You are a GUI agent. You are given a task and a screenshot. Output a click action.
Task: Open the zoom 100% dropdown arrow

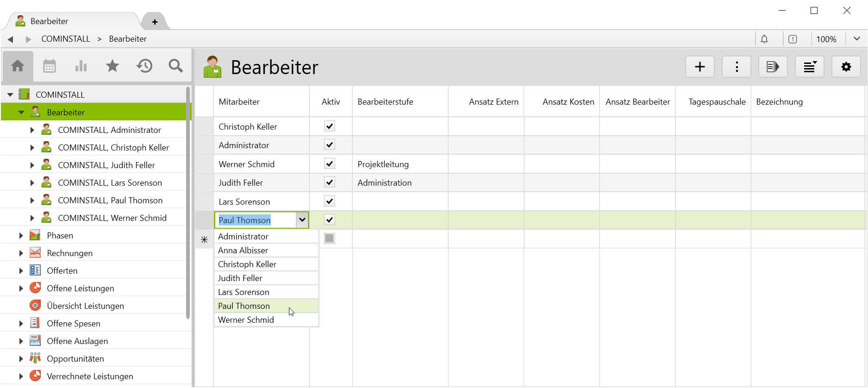pos(857,39)
